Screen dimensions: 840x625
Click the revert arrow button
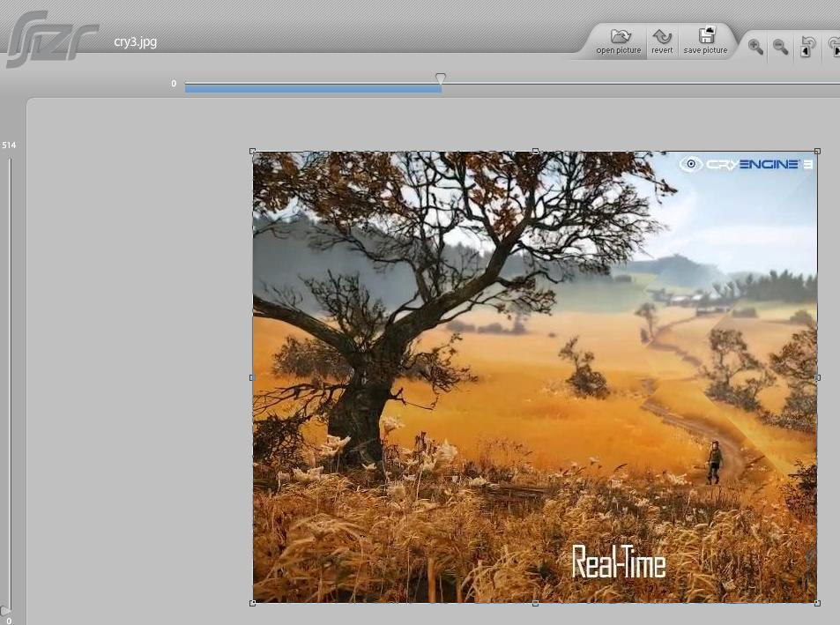pos(662,41)
